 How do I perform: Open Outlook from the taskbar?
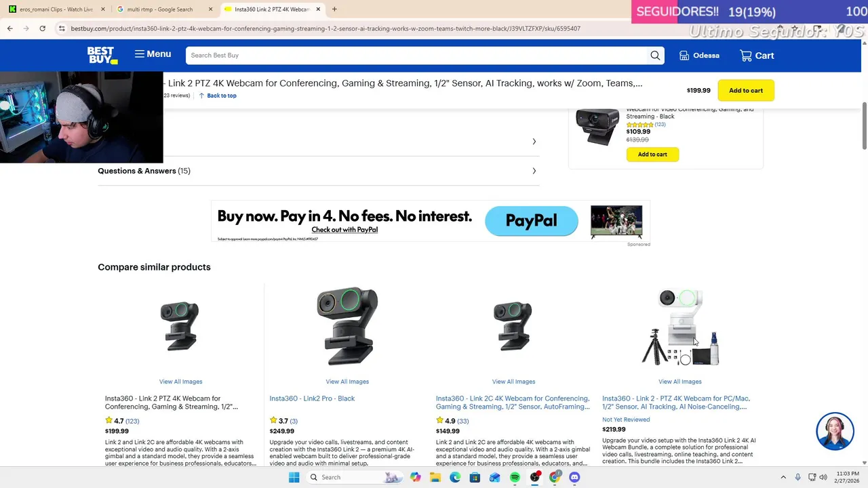(x=494, y=477)
